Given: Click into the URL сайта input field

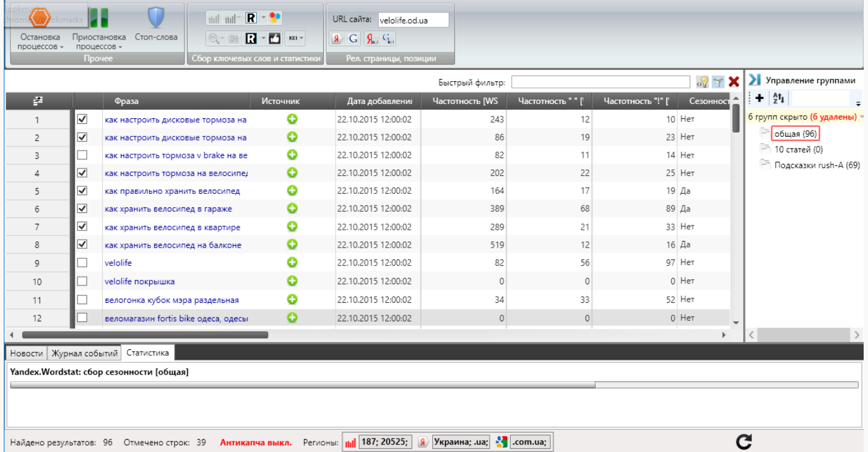Looking at the screenshot, I should pos(413,20).
